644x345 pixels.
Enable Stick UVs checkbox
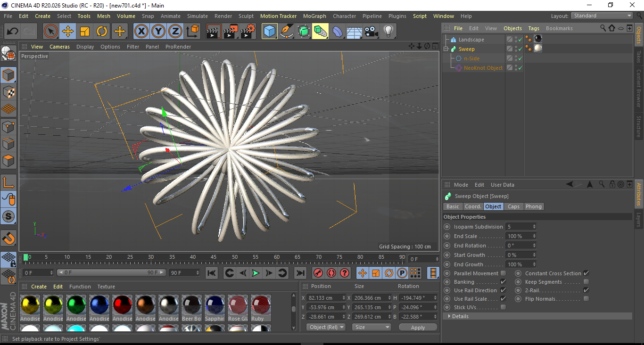tap(503, 307)
